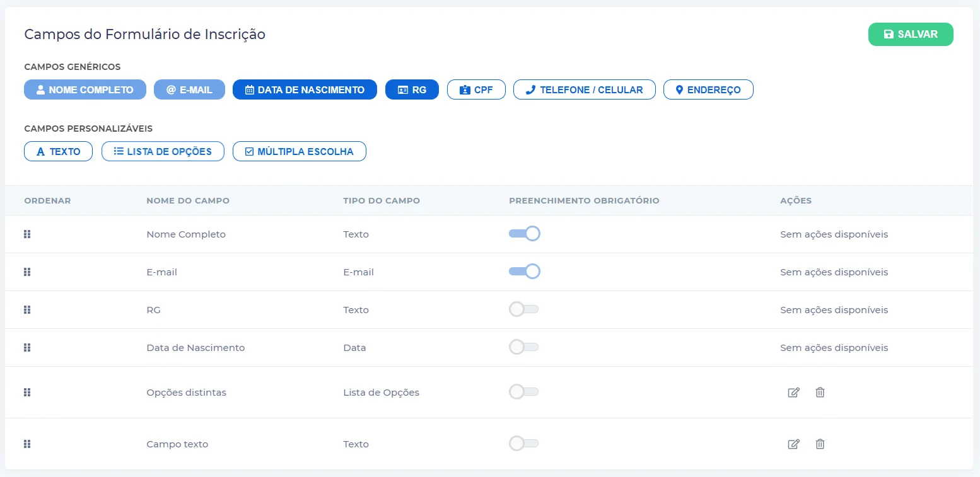Click the 'Campo texto' field name
This screenshot has height=477, width=980.
click(177, 444)
